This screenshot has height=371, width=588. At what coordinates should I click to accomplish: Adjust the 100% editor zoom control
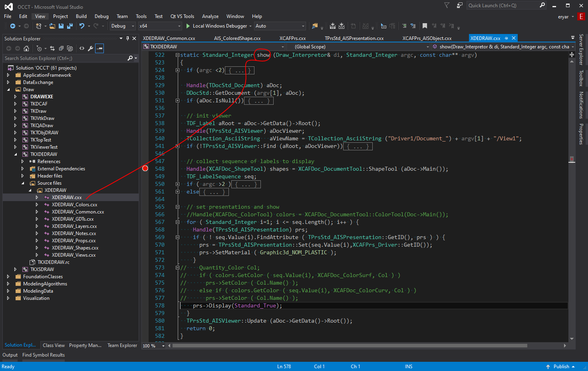click(x=153, y=345)
